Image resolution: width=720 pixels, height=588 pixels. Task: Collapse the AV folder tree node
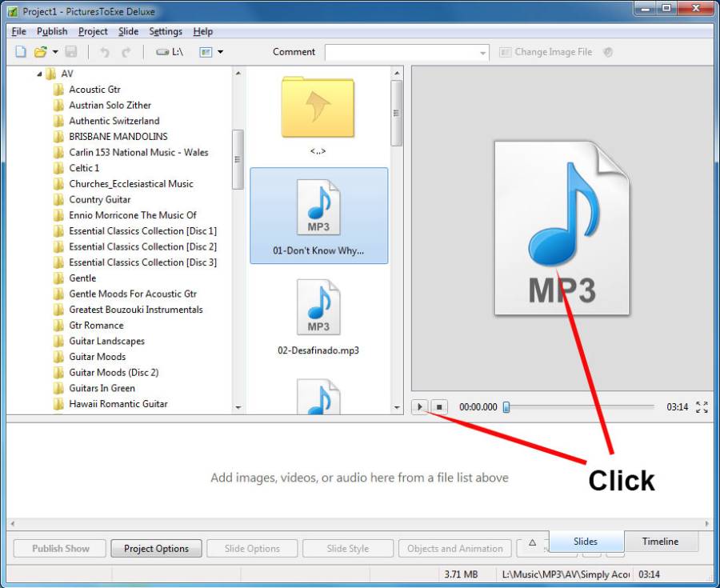39,74
